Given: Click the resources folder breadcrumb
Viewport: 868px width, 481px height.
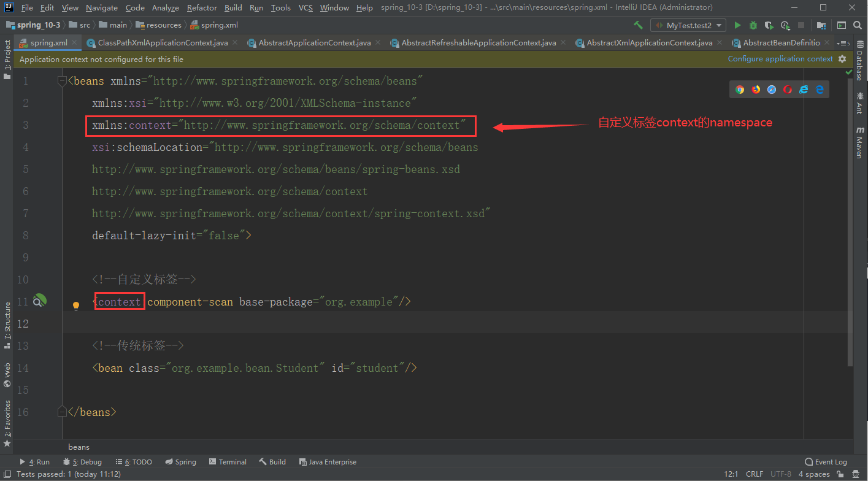Looking at the screenshot, I should pos(158,25).
